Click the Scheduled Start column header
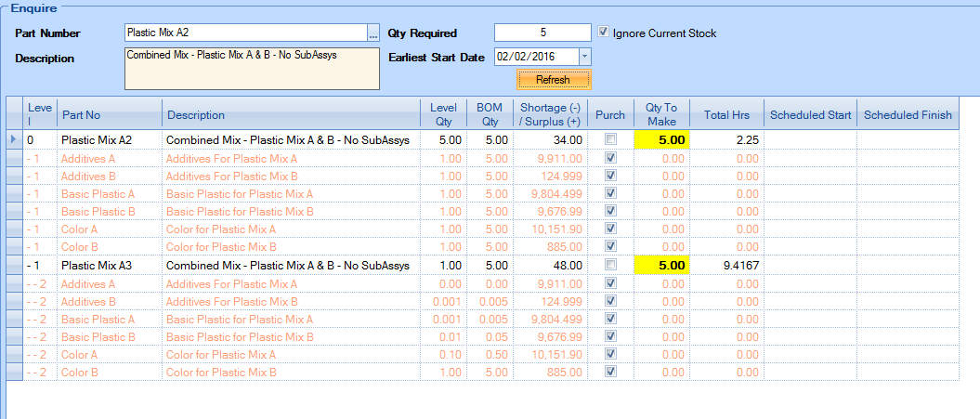The image size is (980, 419). coord(810,115)
